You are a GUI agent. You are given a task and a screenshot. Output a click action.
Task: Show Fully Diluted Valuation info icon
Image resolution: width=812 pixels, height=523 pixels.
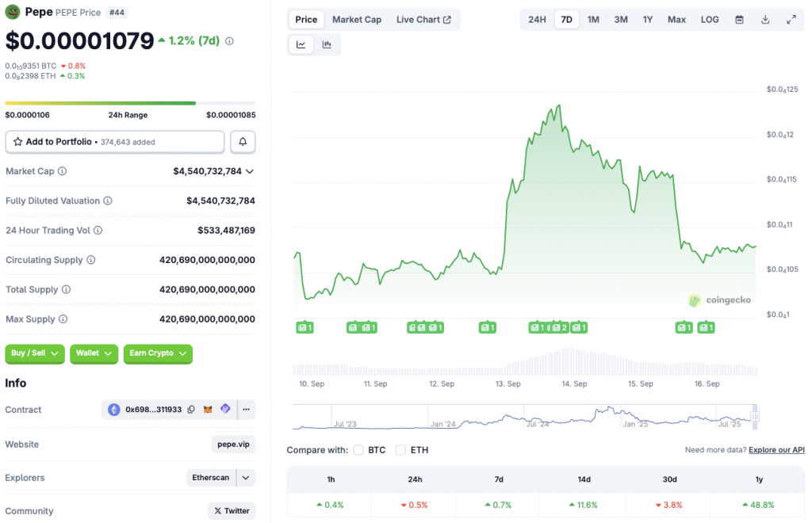(108, 200)
